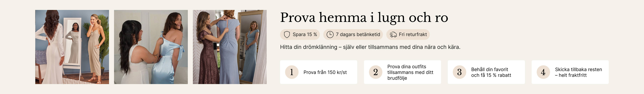The height and width of the screenshot is (94, 644).
Task: Click the step 1 number circle
Action: (292, 72)
